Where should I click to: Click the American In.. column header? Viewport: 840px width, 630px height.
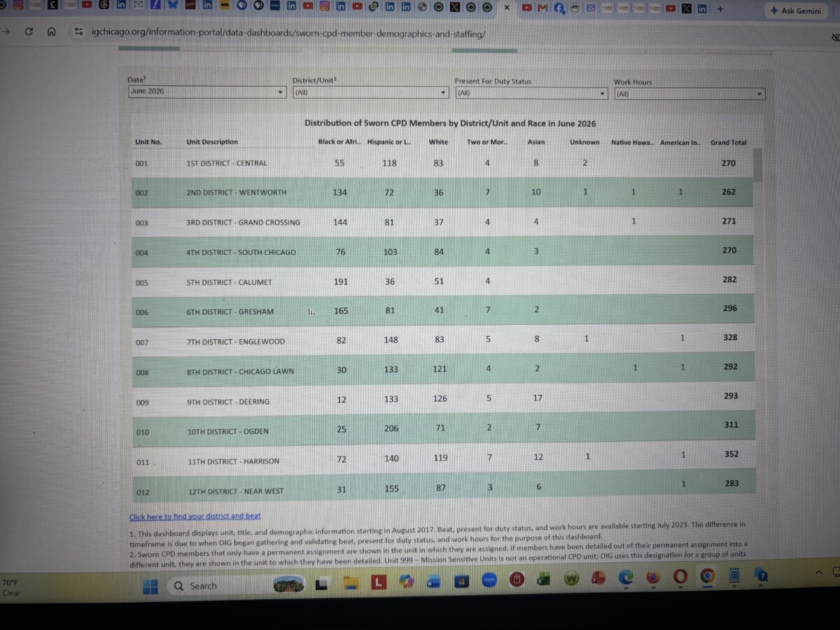click(680, 143)
